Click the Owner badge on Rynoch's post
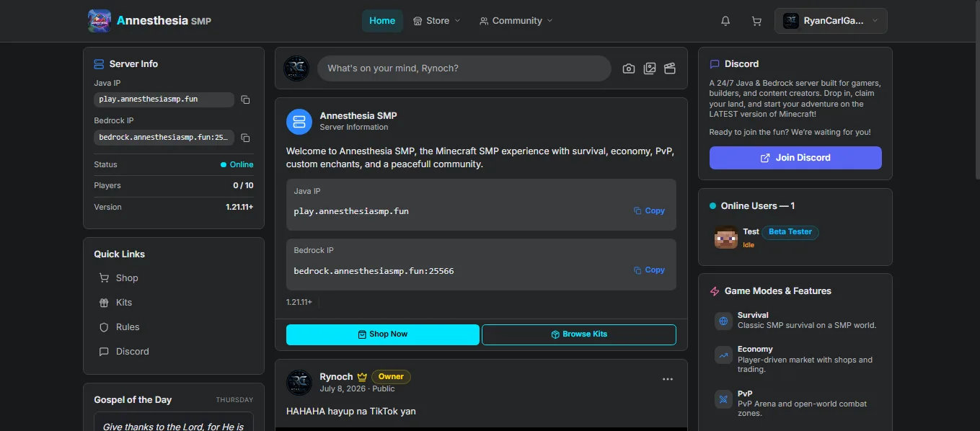 392,377
